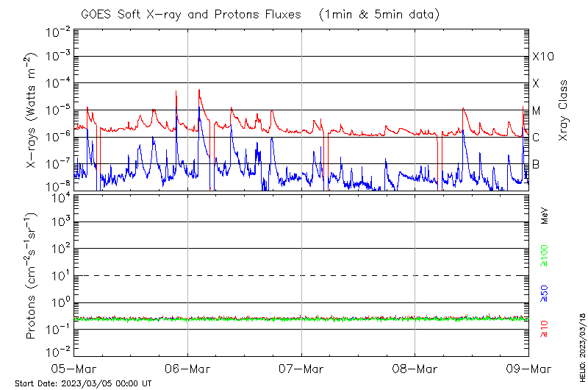Select the M flare class label
588x390 pixels.
click(x=537, y=110)
